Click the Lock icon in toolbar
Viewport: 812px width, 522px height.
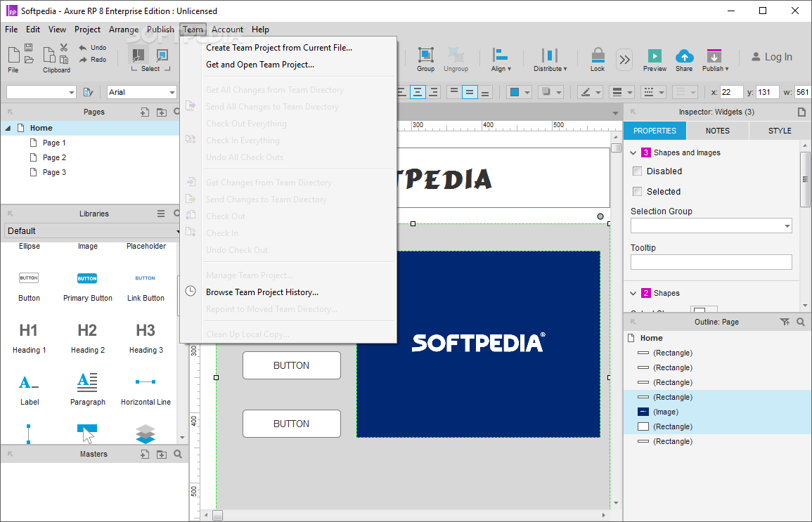pyautogui.click(x=598, y=55)
